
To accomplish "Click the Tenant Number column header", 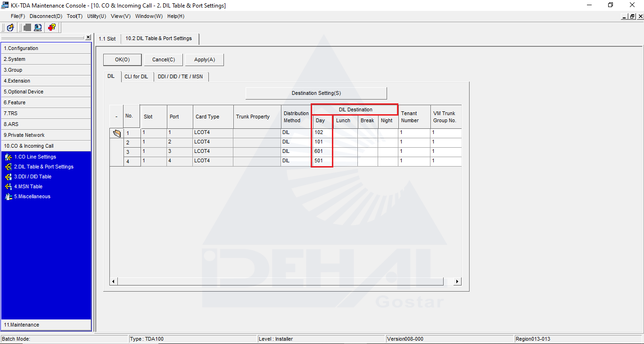I will click(414, 117).
